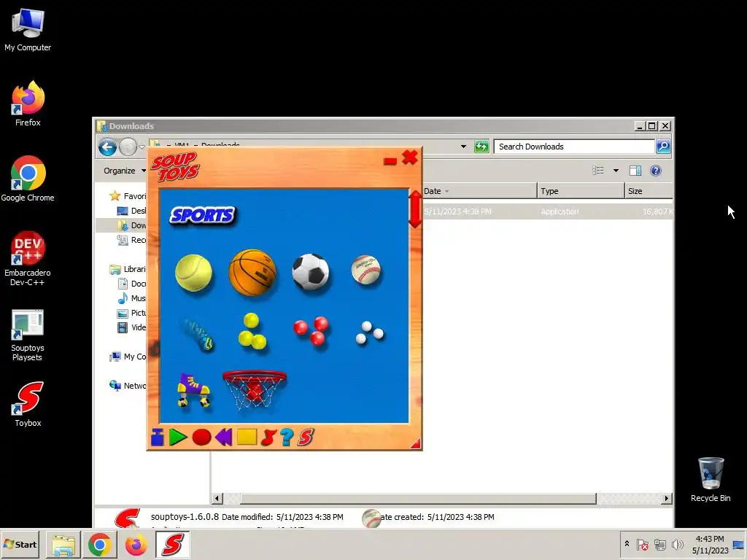The image size is (747, 560).
Task: Sort by Date column header
Action: coord(479,191)
